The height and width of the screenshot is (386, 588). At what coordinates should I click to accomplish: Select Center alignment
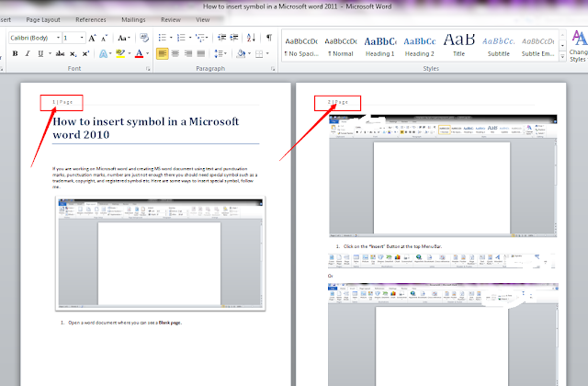click(x=175, y=53)
